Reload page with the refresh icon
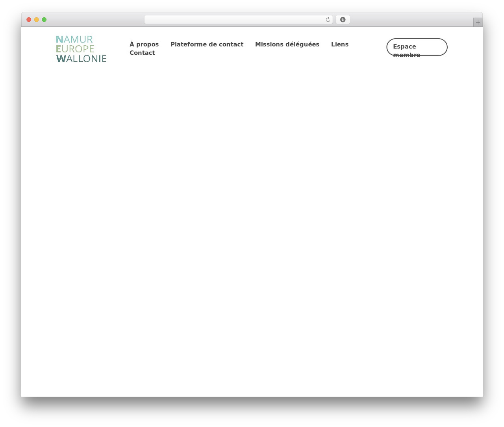The image size is (504, 427). tap(328, 20)
